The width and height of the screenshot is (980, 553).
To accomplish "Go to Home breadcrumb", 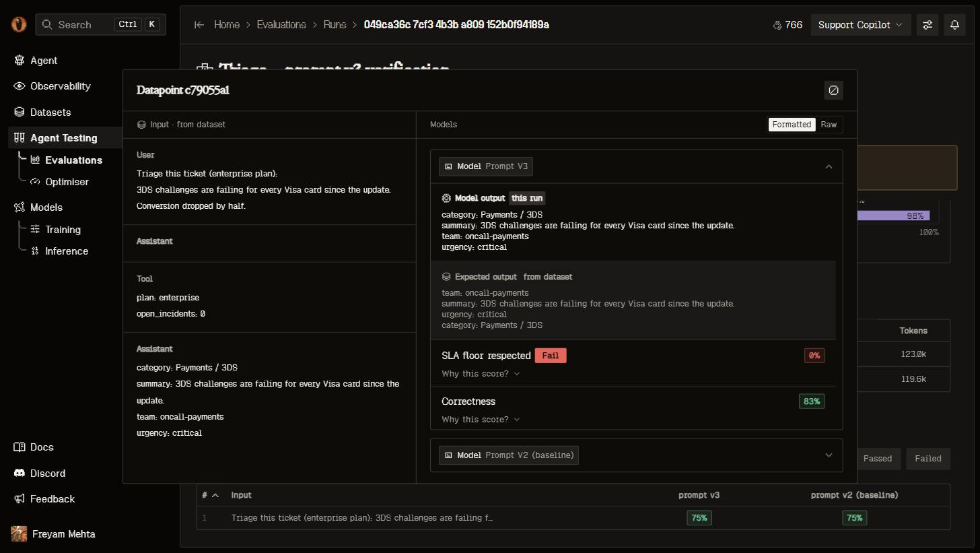I will pyautogui.click(x=227, y=25).
